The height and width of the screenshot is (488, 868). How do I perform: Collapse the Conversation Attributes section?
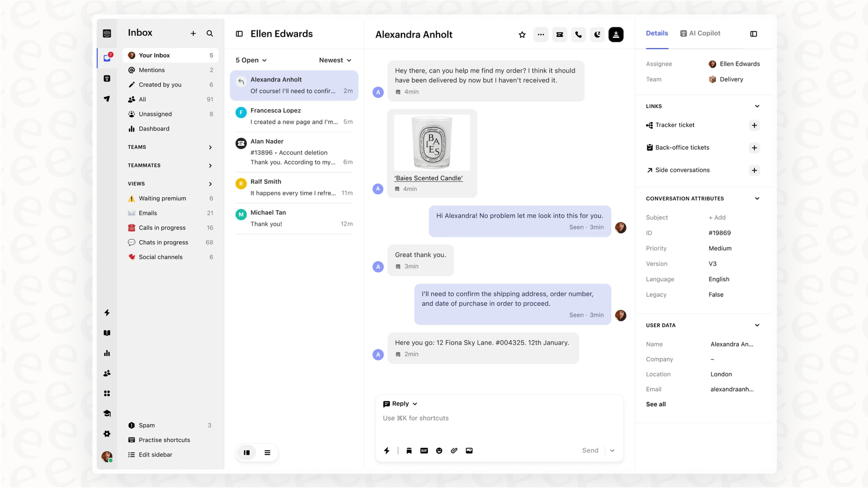pyautogui.click(x=757, y=198)
